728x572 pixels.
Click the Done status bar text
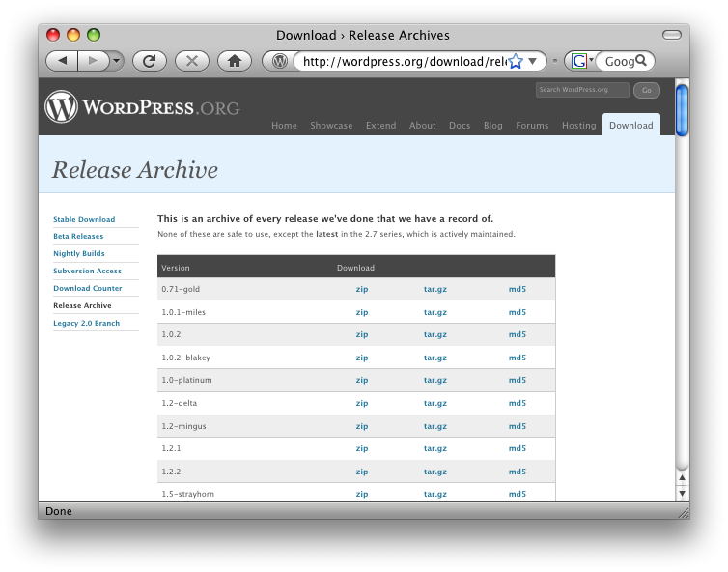[59, 511]
